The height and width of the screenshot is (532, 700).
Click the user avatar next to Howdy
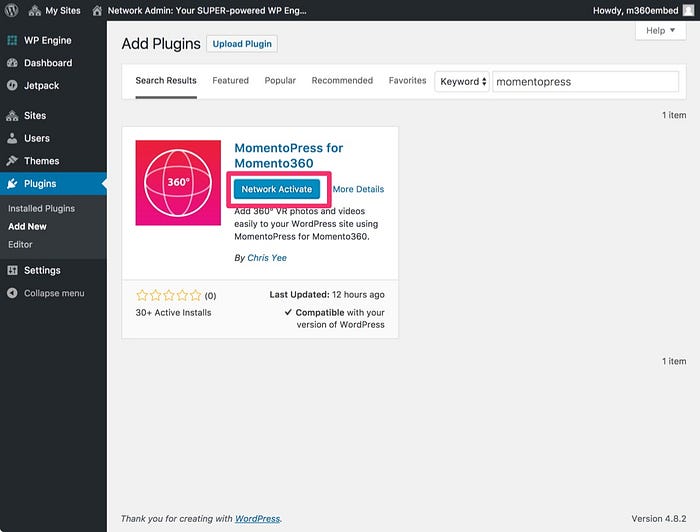pos(688,10)
